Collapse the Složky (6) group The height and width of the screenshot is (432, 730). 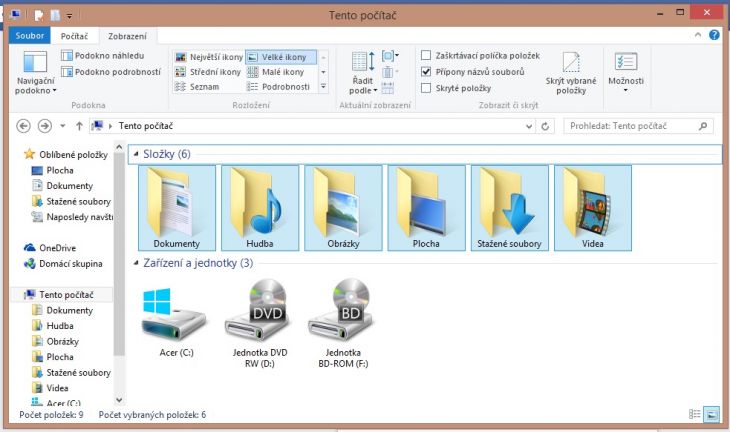click(135, 154)
